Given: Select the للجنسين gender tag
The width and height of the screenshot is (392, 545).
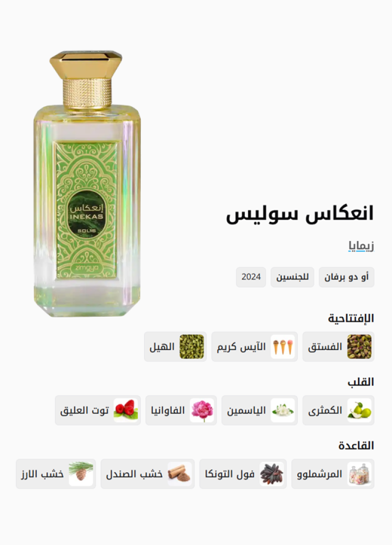Looking at the screenshot, I should point(293,277).
